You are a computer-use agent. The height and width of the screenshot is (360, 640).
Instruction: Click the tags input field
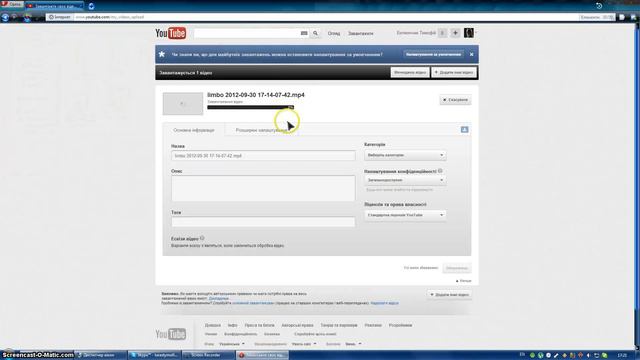point(263,222)
